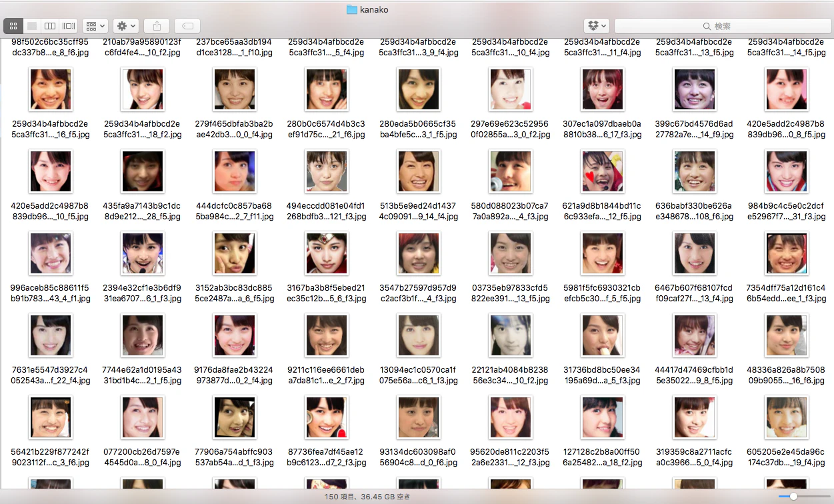Image resolution: width=834 pixels, height=504 pixels.
Task: Select thumbnail of 435fa9a7143b9c1dc file
Action: (x=143, y=171)
